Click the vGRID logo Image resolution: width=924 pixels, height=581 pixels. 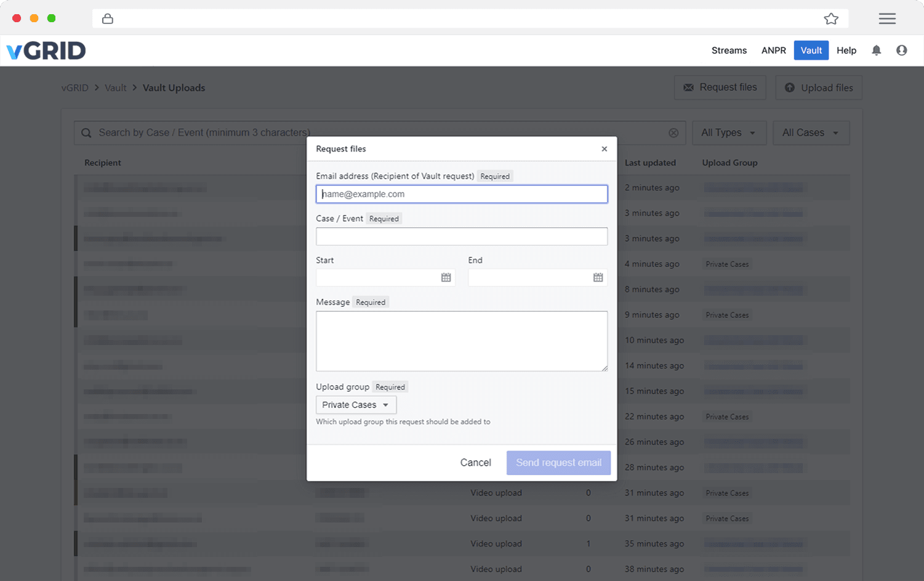coord(46,51)
